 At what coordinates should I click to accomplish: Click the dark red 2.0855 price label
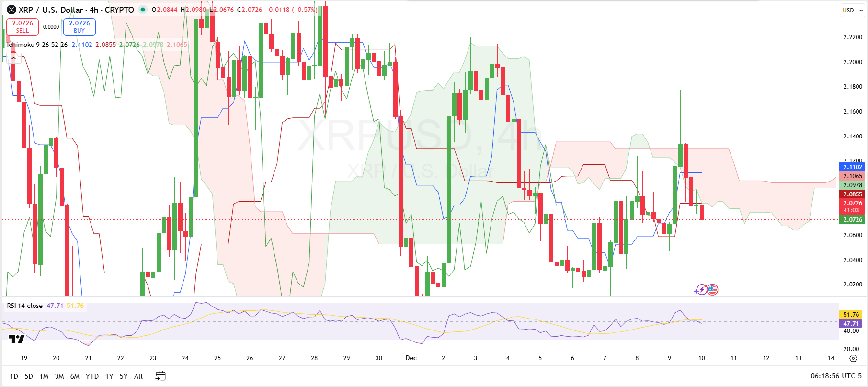click(x=852, y=194)
